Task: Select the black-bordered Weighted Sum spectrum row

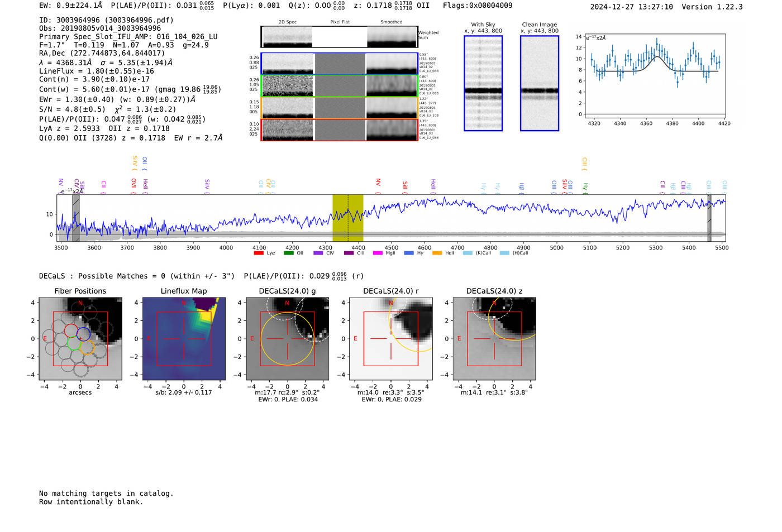Action: (x=340, y=37)
